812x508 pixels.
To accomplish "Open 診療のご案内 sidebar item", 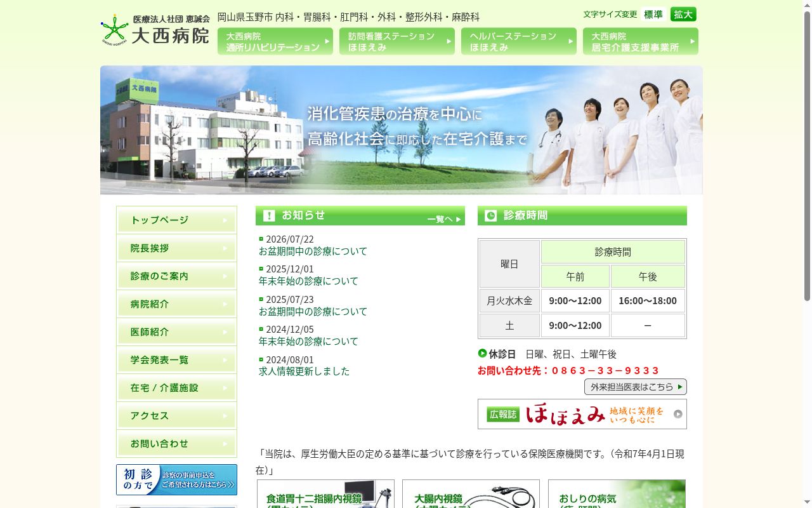I will [176, 276].
